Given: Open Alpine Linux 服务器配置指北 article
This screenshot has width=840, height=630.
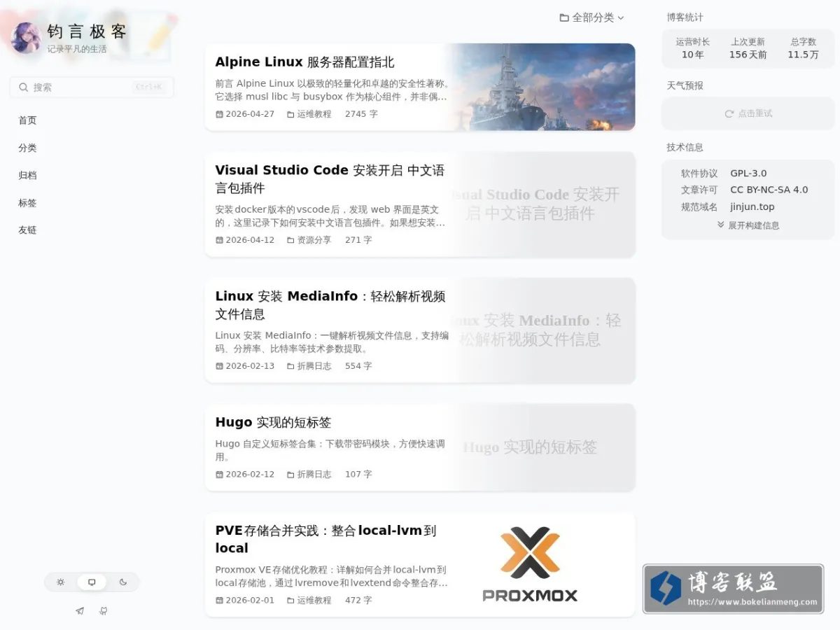Looking at the screenshot, I should 304,62.
